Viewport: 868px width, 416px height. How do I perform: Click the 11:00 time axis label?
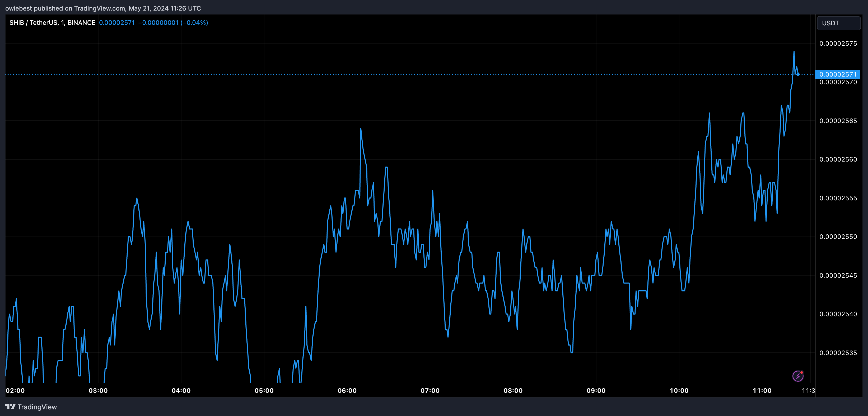pos(762,390)
